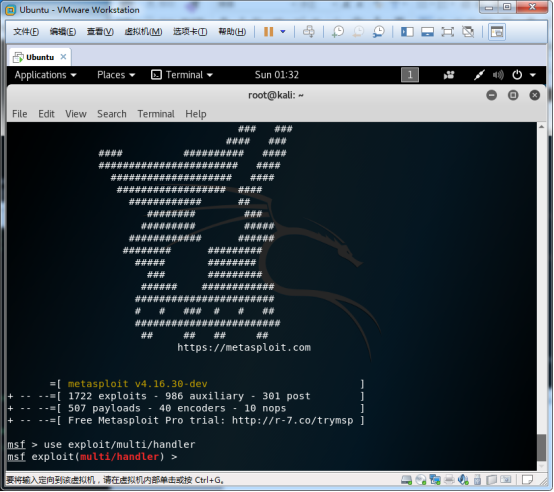Viewport: 554px width, 492px height.
Task: Click the Send Ctrl+Alt+Del toolbar icon
Action: pyautogui.click(x=309, y=32)
